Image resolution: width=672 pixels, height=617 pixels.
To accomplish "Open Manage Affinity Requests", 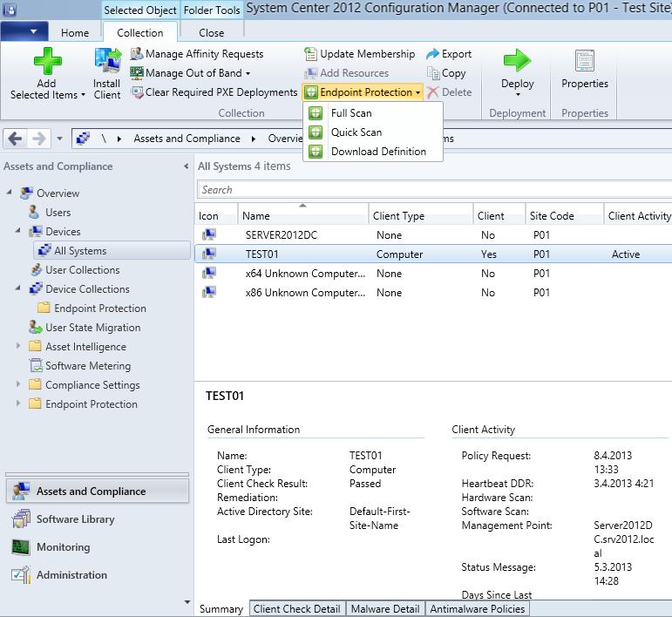I will coord(197,54).
